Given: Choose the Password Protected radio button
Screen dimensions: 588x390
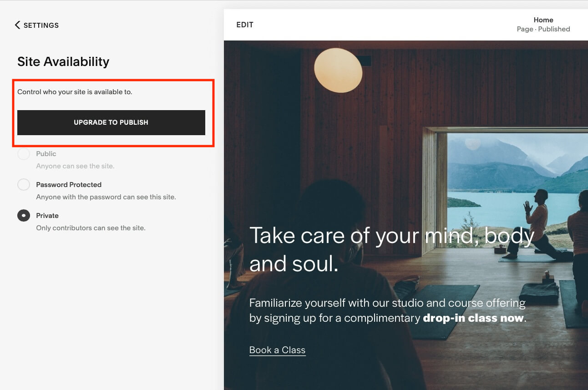Looking at the screenshot, I should tap(24, 185).
